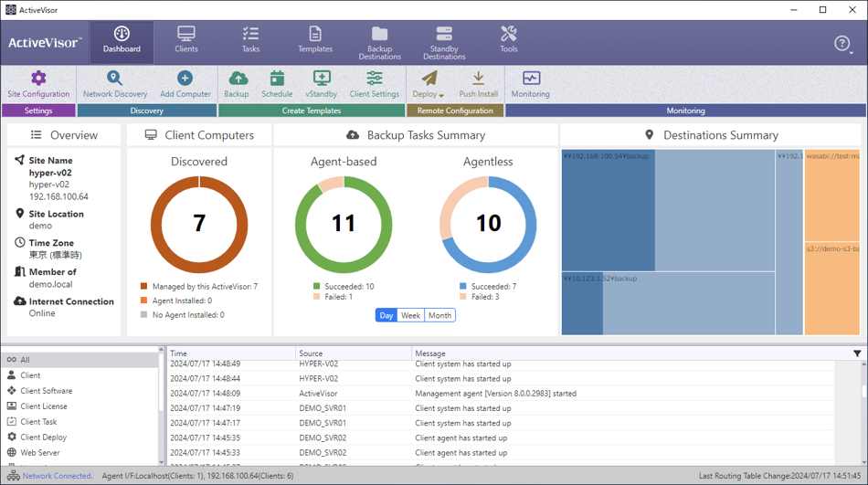Image resolution: width=868 pixels, height=485 pixels.
Task: Switch backup summary to Week
Action: tap(411, 316)
